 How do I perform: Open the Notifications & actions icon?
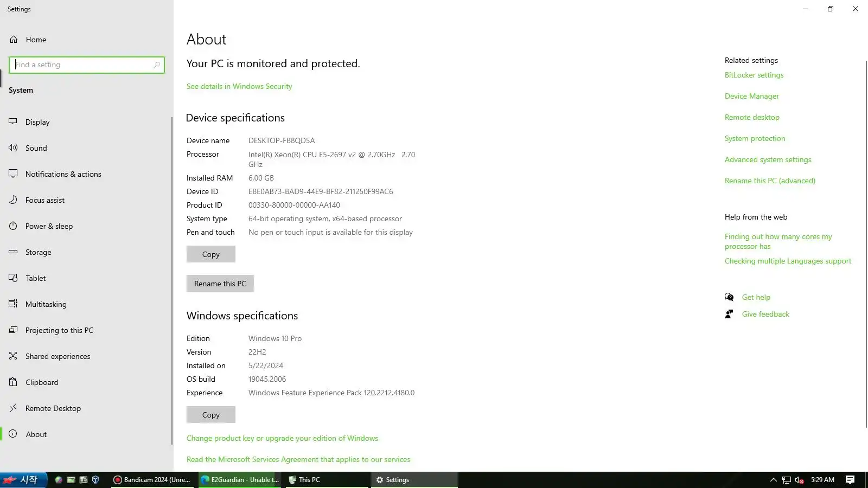(13, 174)
